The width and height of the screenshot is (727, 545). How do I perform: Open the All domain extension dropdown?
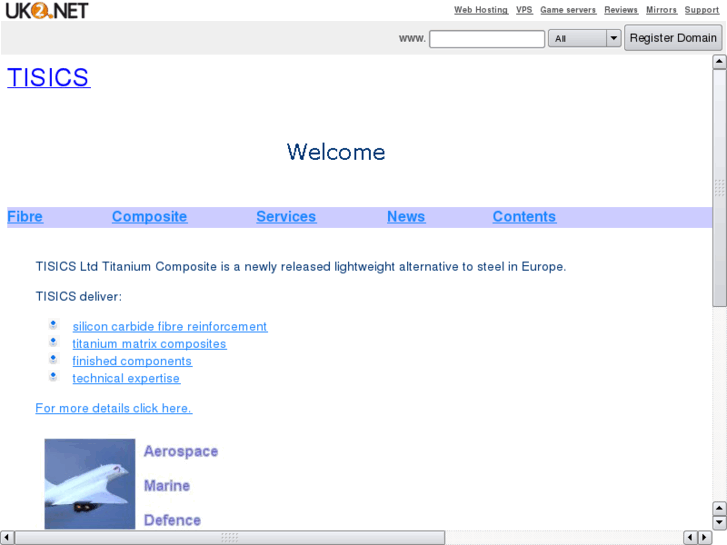point(584,38)
